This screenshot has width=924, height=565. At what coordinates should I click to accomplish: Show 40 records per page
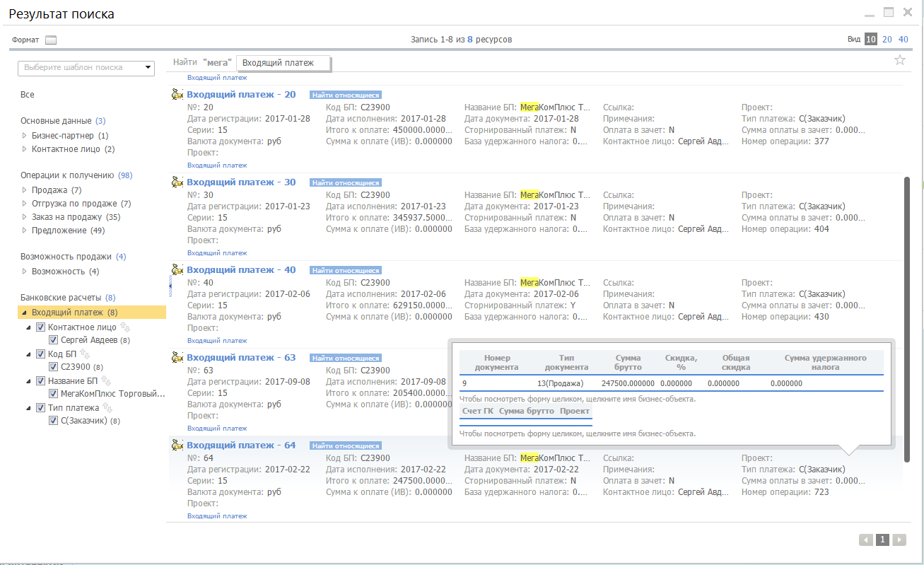point(903,40)
